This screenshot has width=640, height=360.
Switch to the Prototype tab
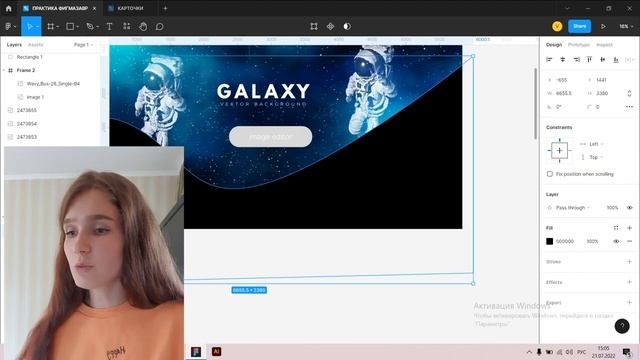(x=579, y=44)
